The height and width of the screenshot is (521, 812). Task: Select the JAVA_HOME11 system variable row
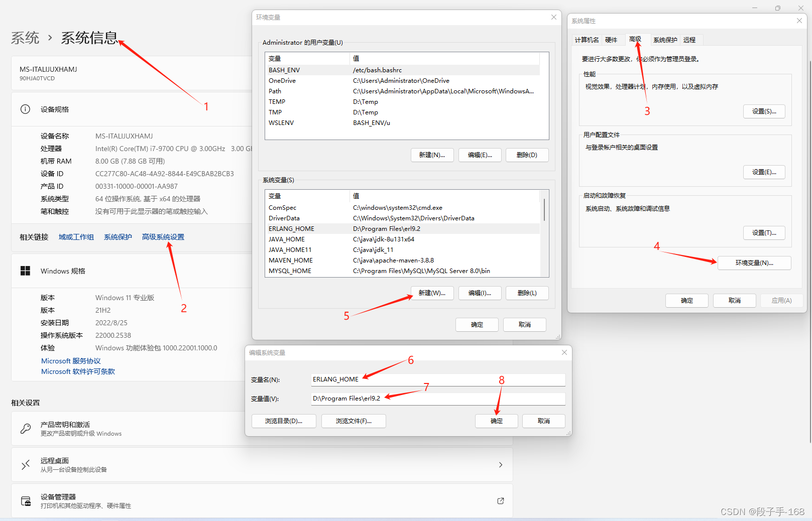pos(402,250)
